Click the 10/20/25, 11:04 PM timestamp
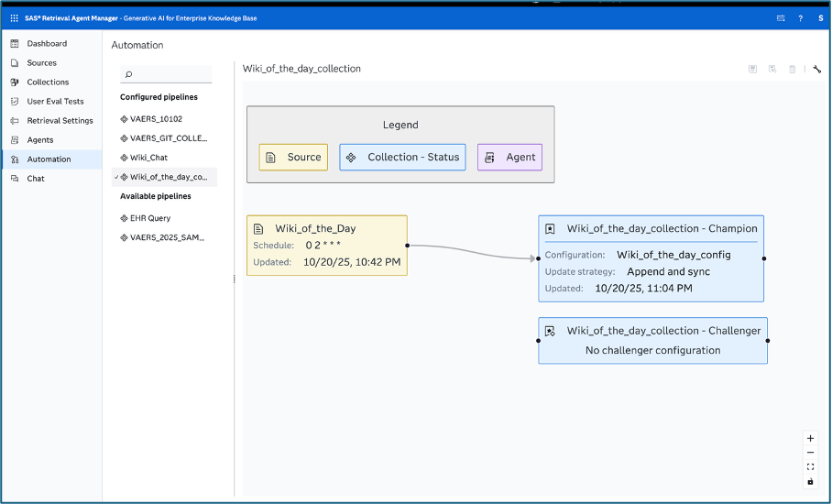The height and width of the screenshot is (504, 832). [643, 289]
